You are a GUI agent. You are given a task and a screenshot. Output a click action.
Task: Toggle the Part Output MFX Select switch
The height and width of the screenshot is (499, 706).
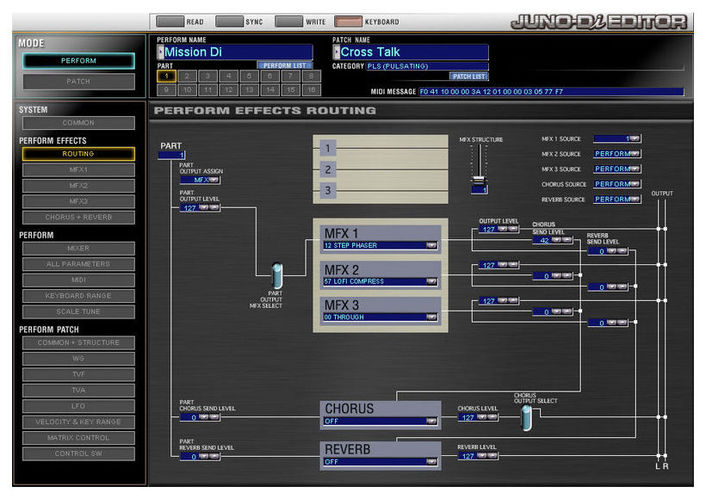click(x=277, y=276)
